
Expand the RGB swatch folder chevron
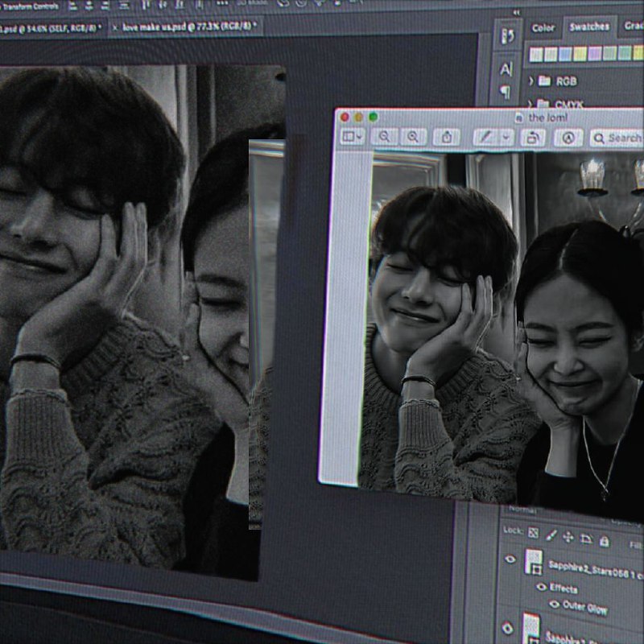(531, 81)
